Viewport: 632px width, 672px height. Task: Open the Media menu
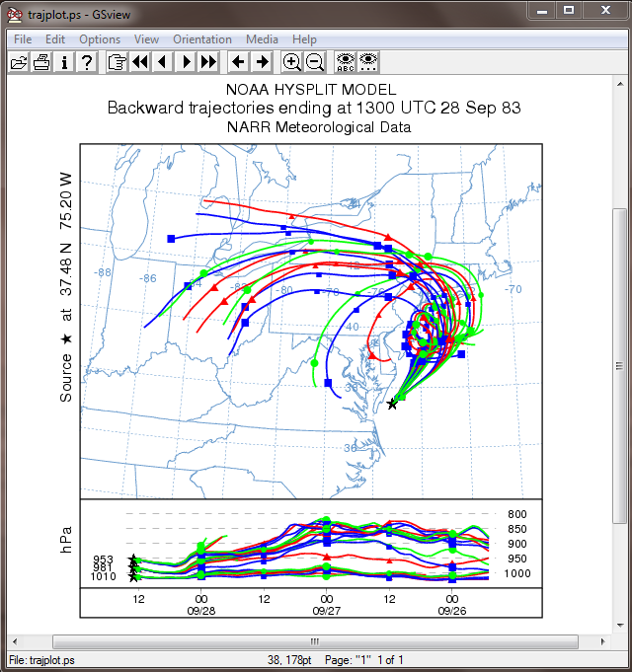pyautogui.click(x=262, y=39)
